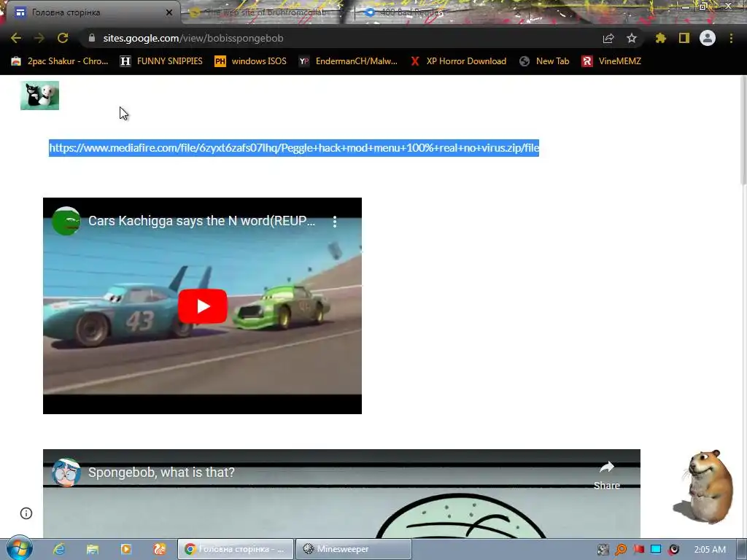The image size is (747, 560).
Task: Click the cat and ghost site logo
Action: click(39, 96)
